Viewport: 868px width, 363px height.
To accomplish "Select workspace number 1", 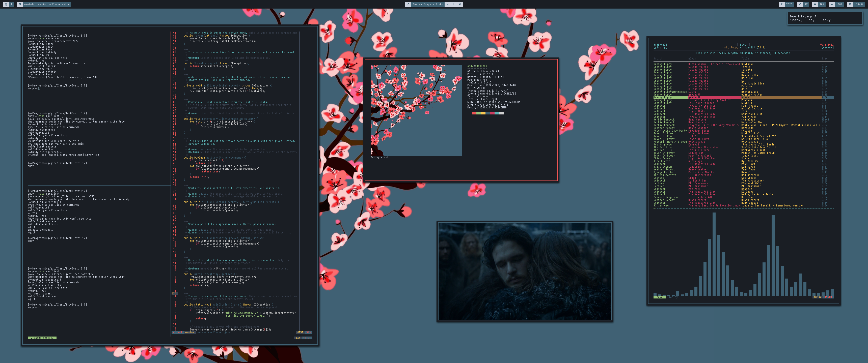I will coord(11,4).
